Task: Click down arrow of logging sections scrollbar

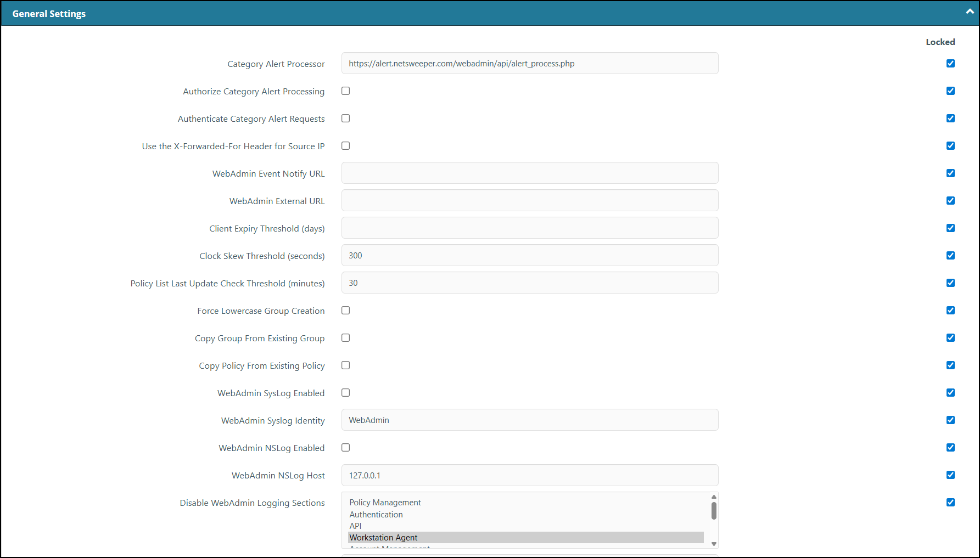Action: (x=714, y=544)
